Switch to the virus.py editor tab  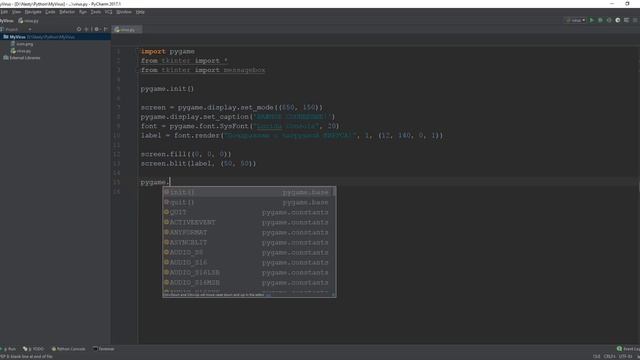pos(126,29)
